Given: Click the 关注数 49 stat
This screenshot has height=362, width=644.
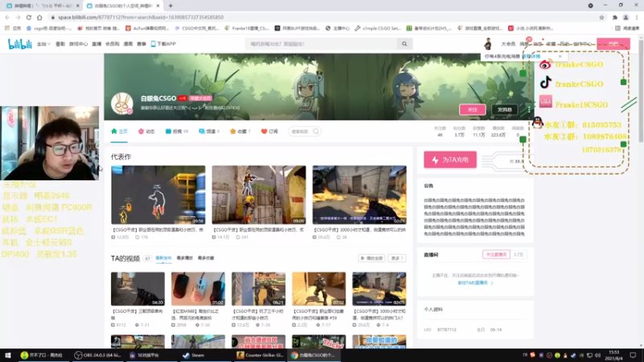Looking at the screenshot, I should pos(440,131).
